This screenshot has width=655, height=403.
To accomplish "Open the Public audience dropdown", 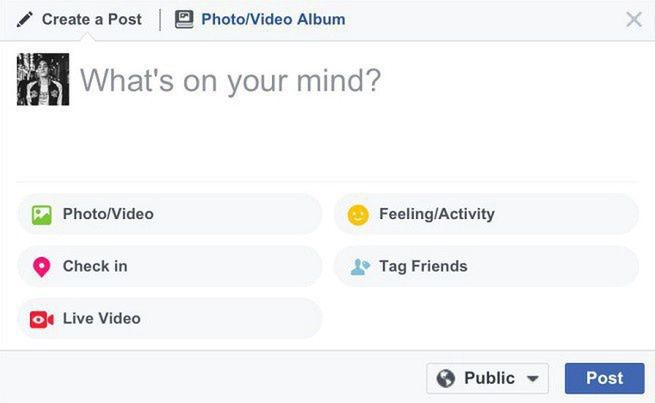I will tap(489, 379).
